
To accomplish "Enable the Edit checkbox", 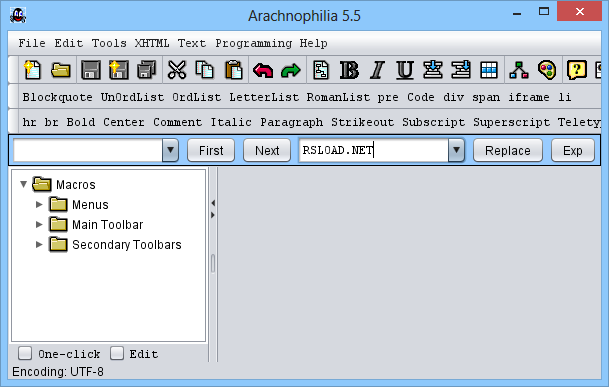I will coord(117,354).
